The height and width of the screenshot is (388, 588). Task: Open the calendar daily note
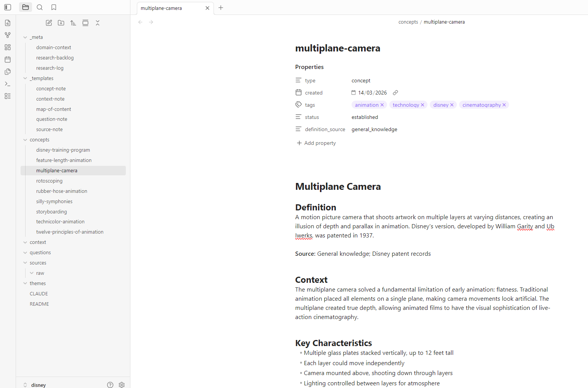(7, 59)
